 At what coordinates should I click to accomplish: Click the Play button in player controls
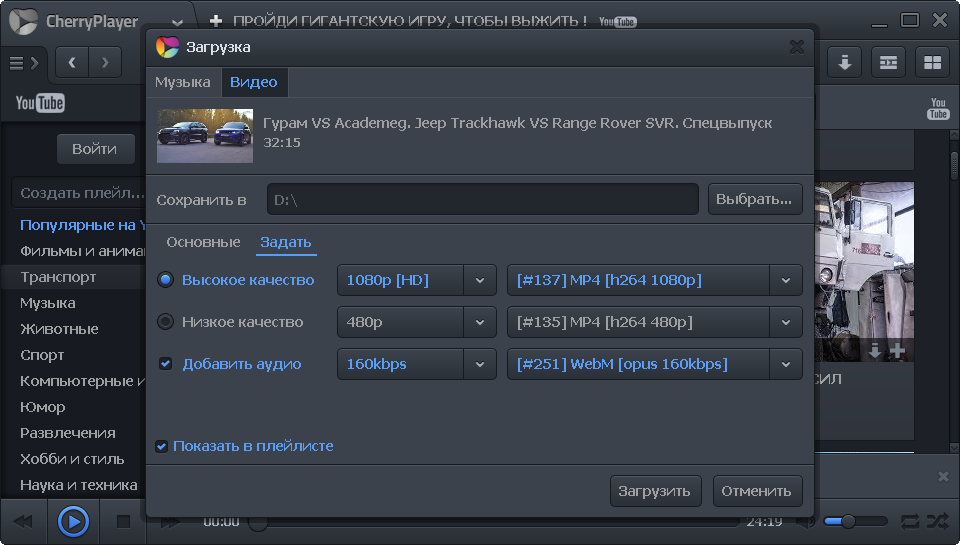pyautogui.click(x=73, y=522)
